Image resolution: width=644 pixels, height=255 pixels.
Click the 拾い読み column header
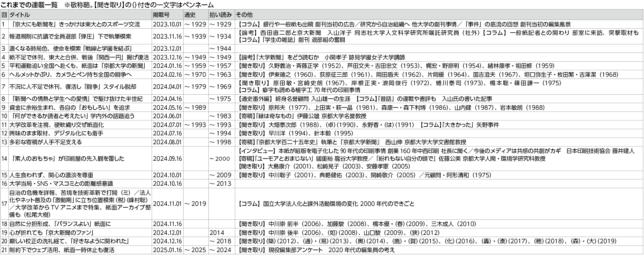click(x=221, y=15)
